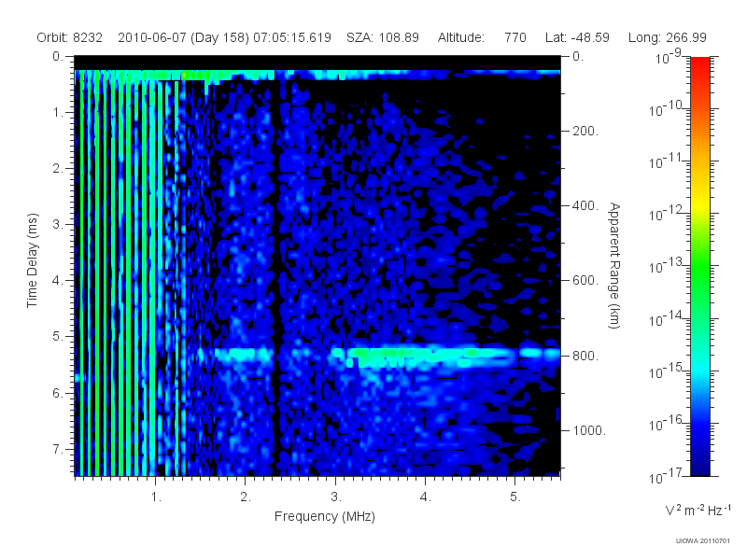Viewport: 747px width, 560px height.
Task: Click the '4.' frequency axis tick label
Action: click(x=426, y=497)
